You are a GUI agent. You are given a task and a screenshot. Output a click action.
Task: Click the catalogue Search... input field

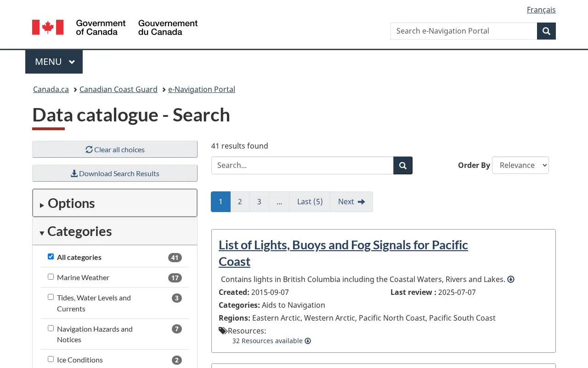(302, 166)
